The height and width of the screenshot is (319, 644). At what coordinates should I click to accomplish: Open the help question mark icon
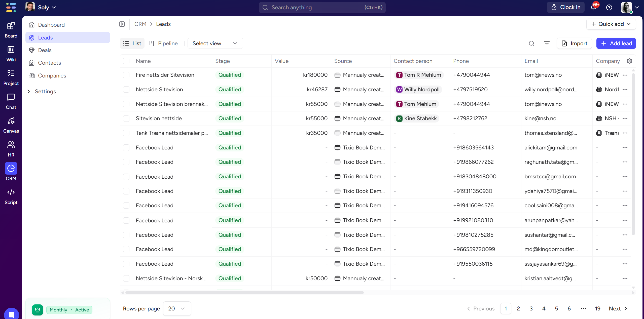click(609, 8)
